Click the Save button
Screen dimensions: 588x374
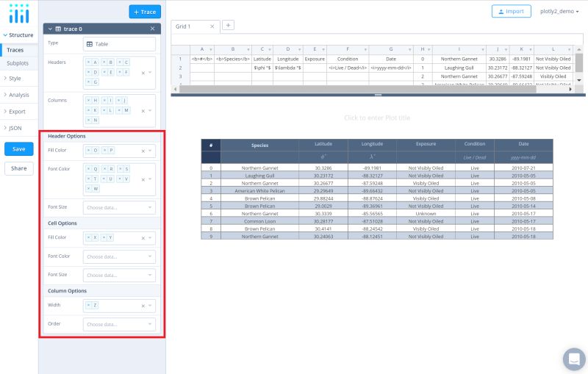click(x=19, y=148)
